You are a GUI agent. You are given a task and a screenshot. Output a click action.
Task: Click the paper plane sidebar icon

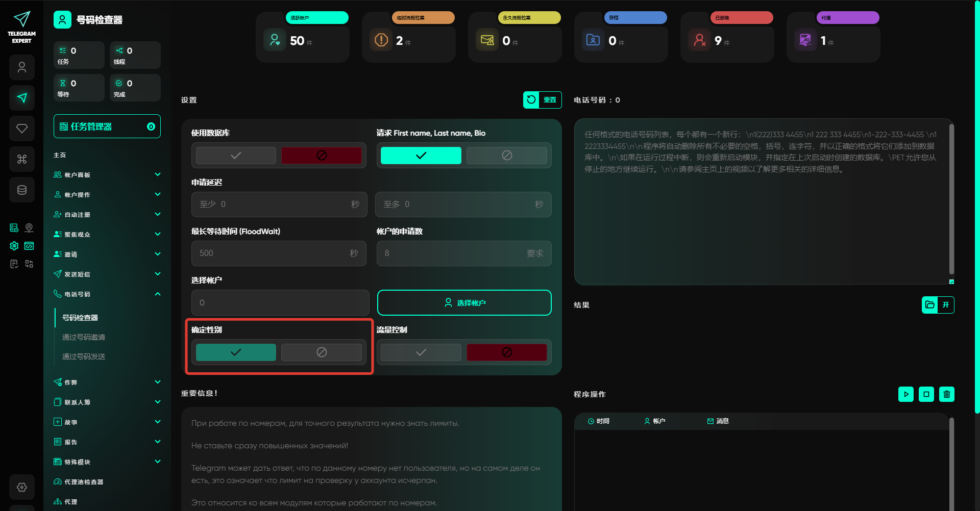coord(22,98)
